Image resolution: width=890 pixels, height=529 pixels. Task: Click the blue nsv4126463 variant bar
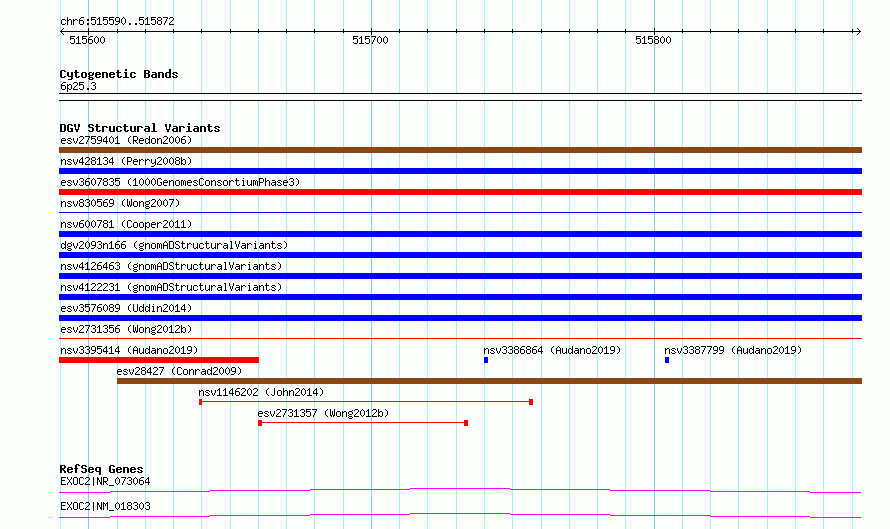tap(460, 276)
